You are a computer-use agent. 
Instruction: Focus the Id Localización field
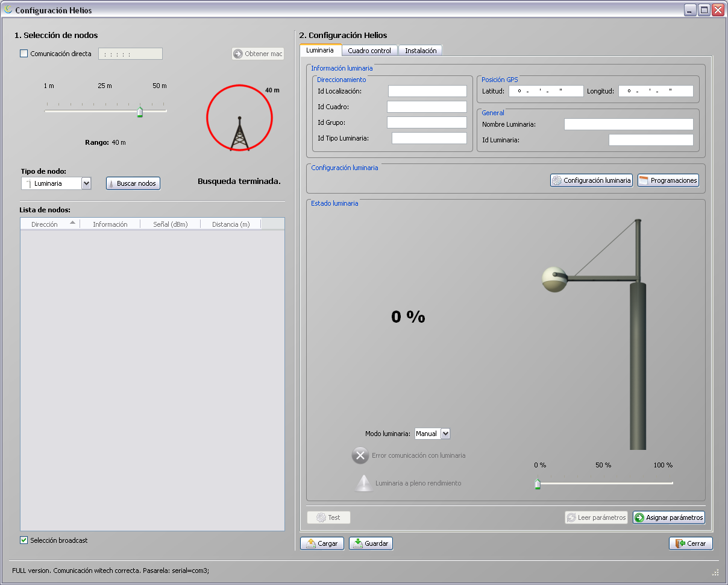pyautogui.click(x=427, y=91)
